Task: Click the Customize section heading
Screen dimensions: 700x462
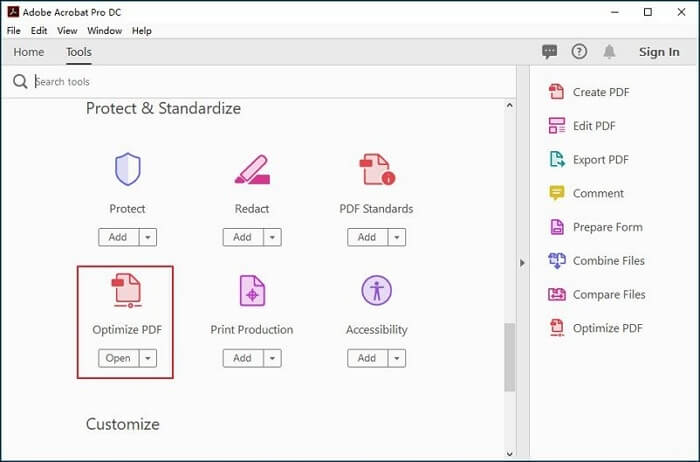Action: [x=123, y=424]
